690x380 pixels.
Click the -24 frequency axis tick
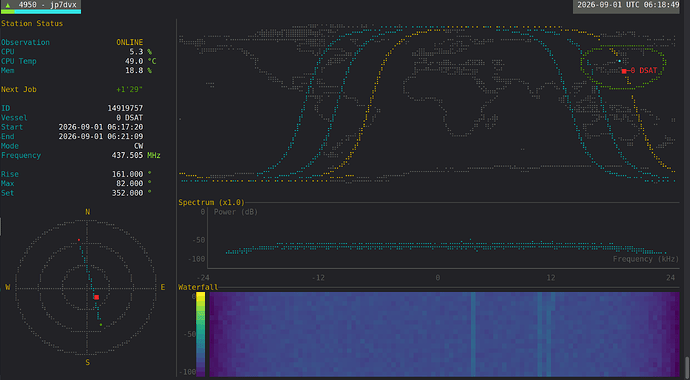pyautogui.click(x=203, y=278)
